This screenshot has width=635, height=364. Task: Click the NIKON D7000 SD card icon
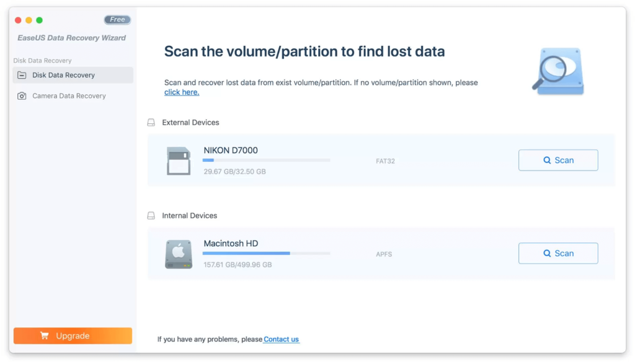click(179, 161)
